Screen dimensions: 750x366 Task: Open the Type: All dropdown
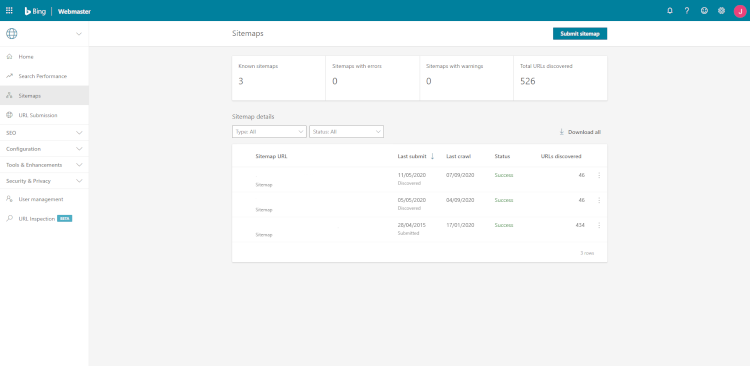coord(269,132)
